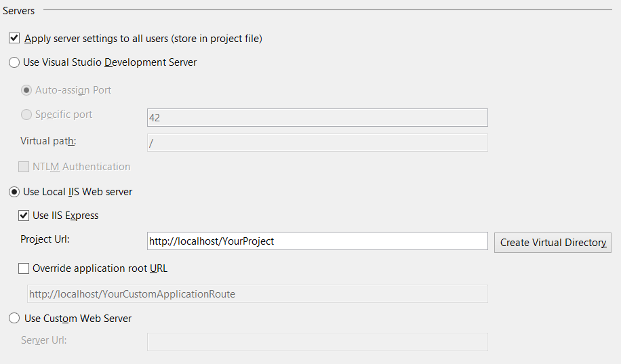Toggle the Use IIS Express checkbox
The width and height of the screenshot is (621, 364).
24,216
